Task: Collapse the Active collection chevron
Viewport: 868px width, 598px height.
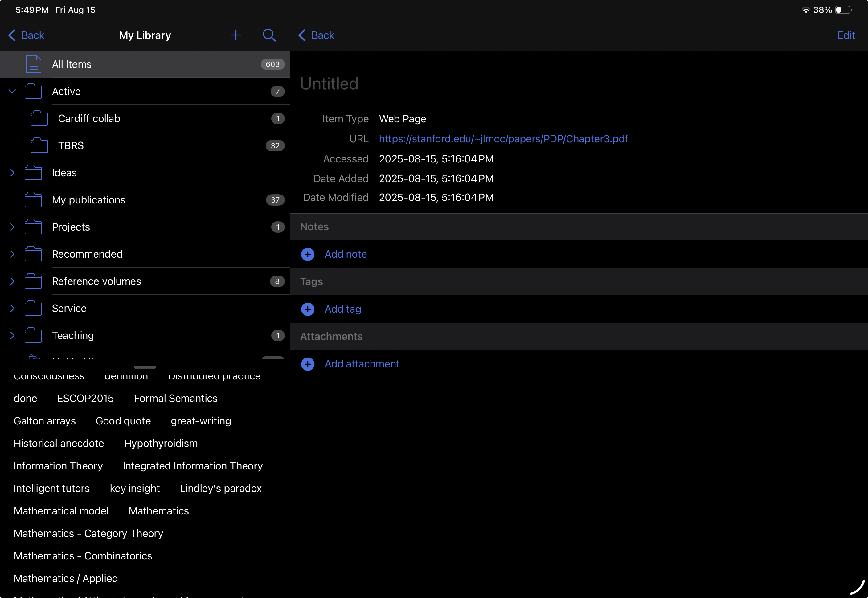Action: pyautogui.click(x=12, y=92)
